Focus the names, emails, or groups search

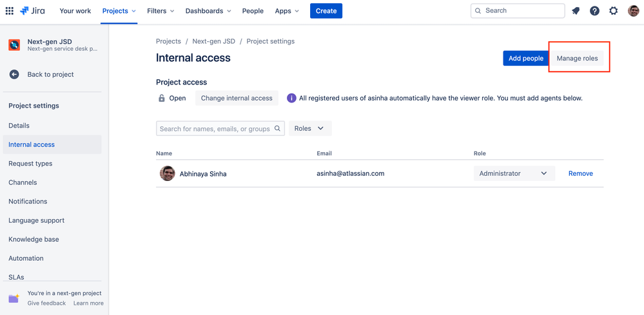click(x=220, y=128)
